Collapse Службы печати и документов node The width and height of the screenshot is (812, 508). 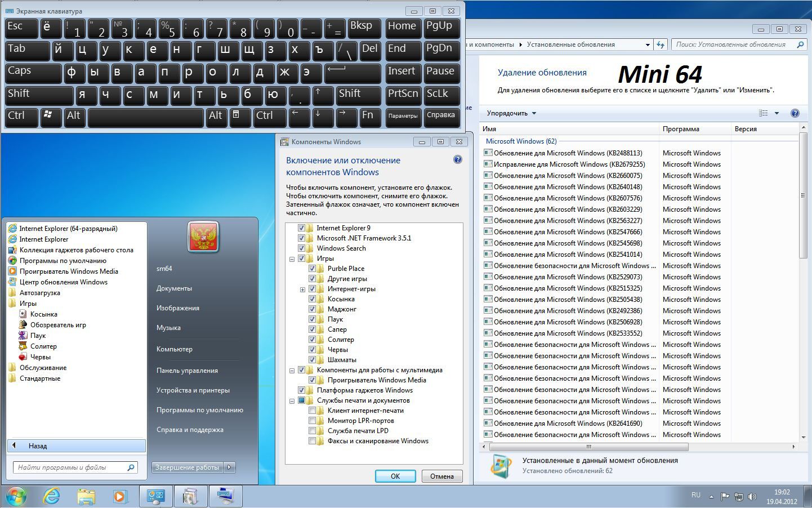pyautogui.click(x=292, y=401)
